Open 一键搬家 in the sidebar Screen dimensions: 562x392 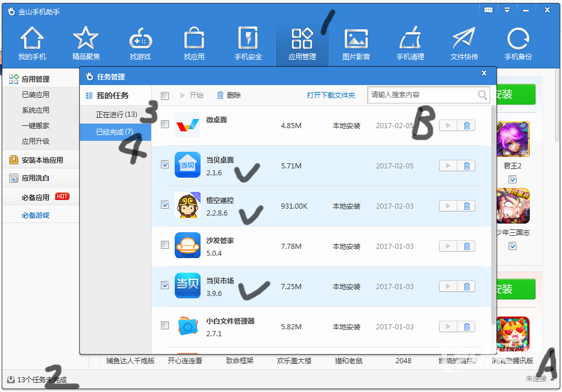tap(36, 125)
